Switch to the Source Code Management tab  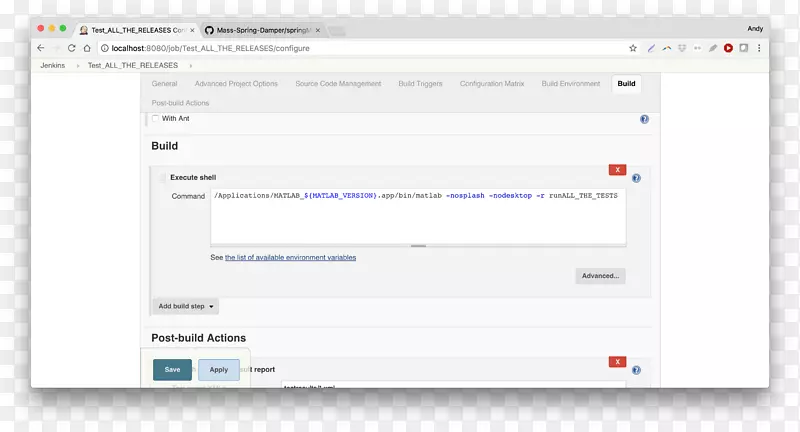337,84
